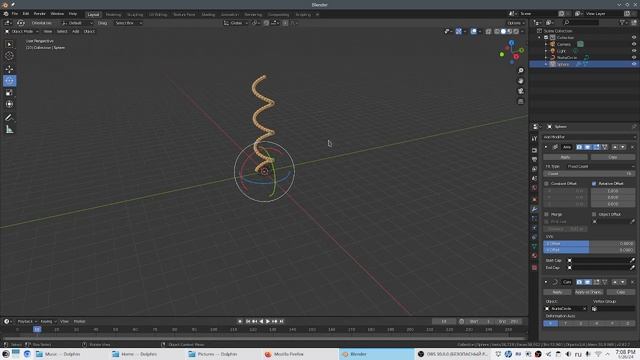Open the Output properties tab icon
Screen dimensions: 640x360
pos(534,160)
